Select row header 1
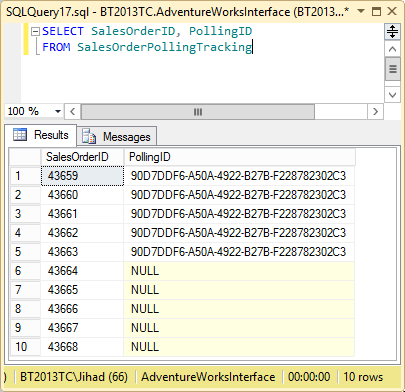This screenshot has height=392, width=405. click(25, 176)
